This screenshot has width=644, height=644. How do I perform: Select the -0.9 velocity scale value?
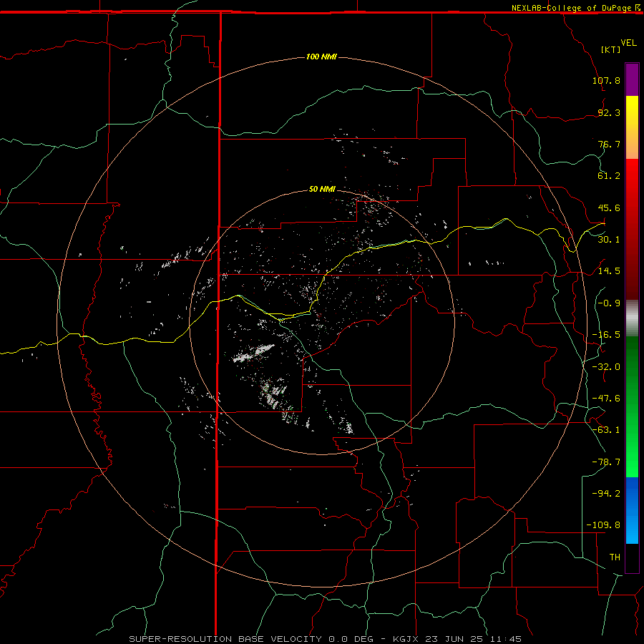point(609,303)
